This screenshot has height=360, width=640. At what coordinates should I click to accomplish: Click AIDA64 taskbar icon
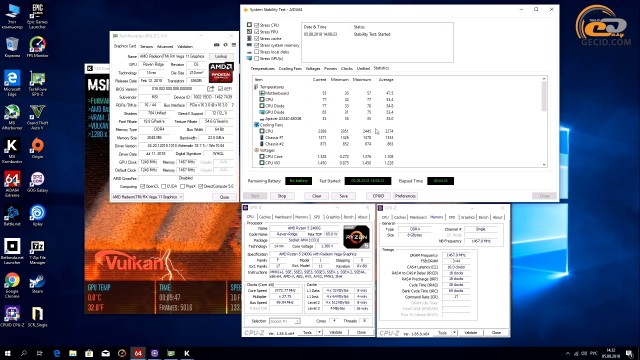coord(138,353)
